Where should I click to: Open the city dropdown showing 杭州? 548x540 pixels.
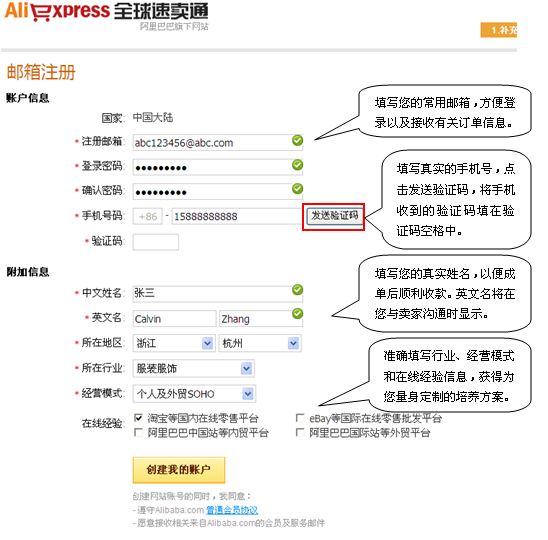260,343
